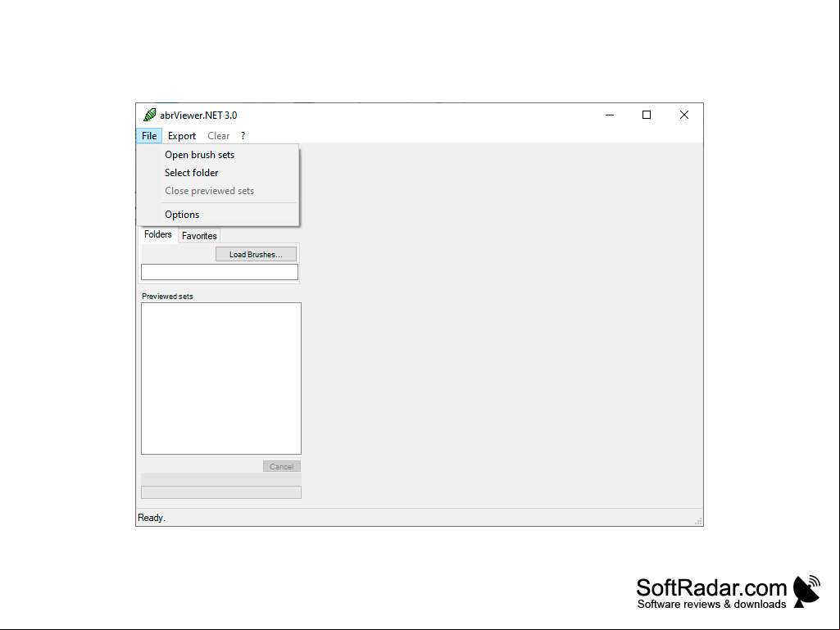Minimize the abrViewer.NET window
Screen dimensions: 840x630
610,115
